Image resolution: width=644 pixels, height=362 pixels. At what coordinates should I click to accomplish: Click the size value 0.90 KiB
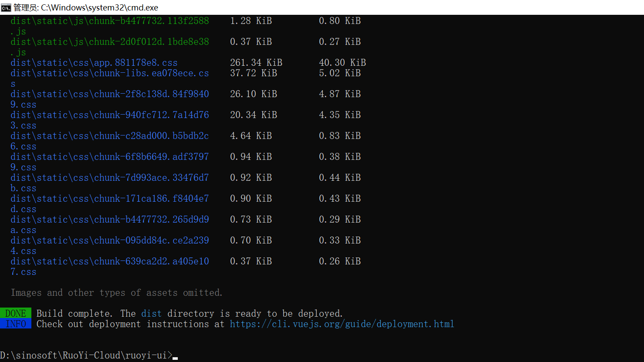251,199
